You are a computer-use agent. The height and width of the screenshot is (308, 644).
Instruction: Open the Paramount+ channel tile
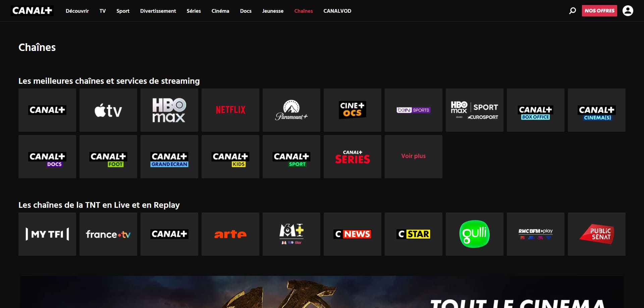click(x=291, y=110)
